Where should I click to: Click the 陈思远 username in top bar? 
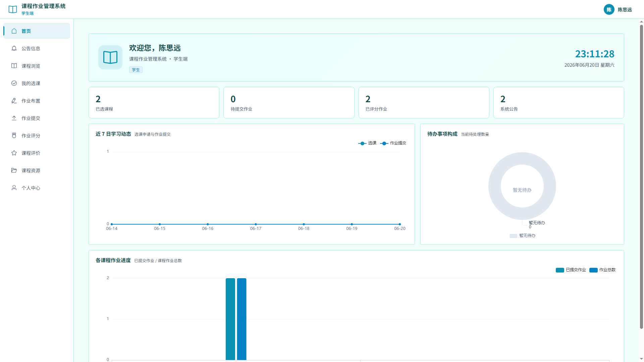[x=625, y=10]
